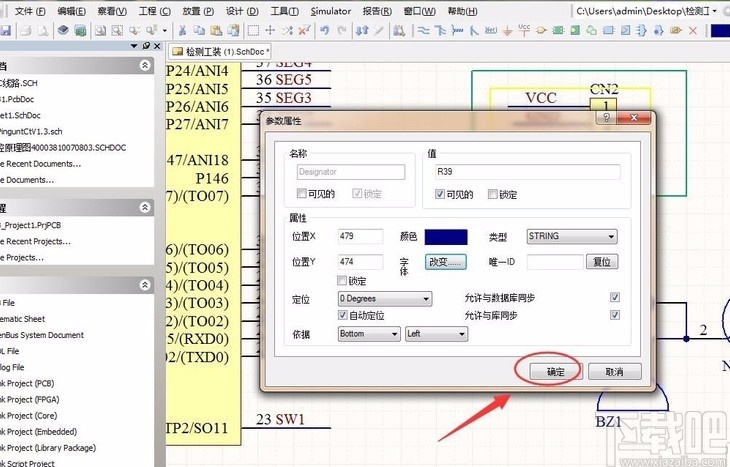This screenshot has width=730, height=467.
Task: Open 'Recent Projects...' link in panel
Action: (36, 241)
